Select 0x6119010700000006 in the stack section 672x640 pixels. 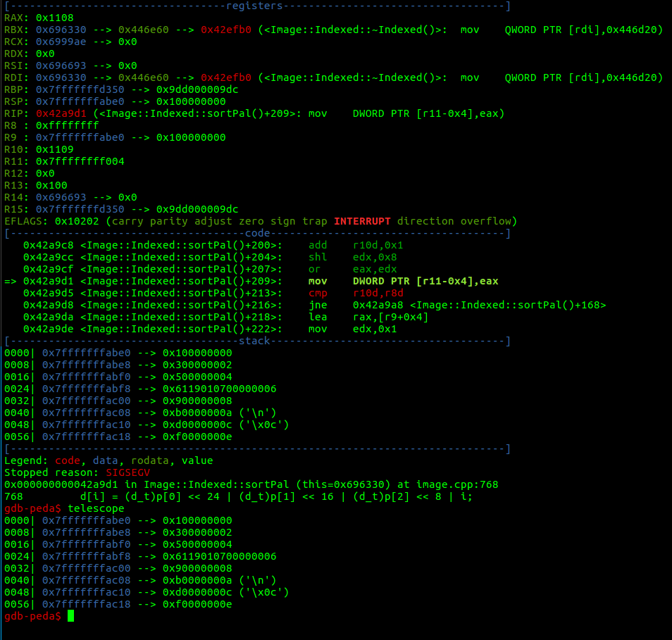(x=220, y=389)
